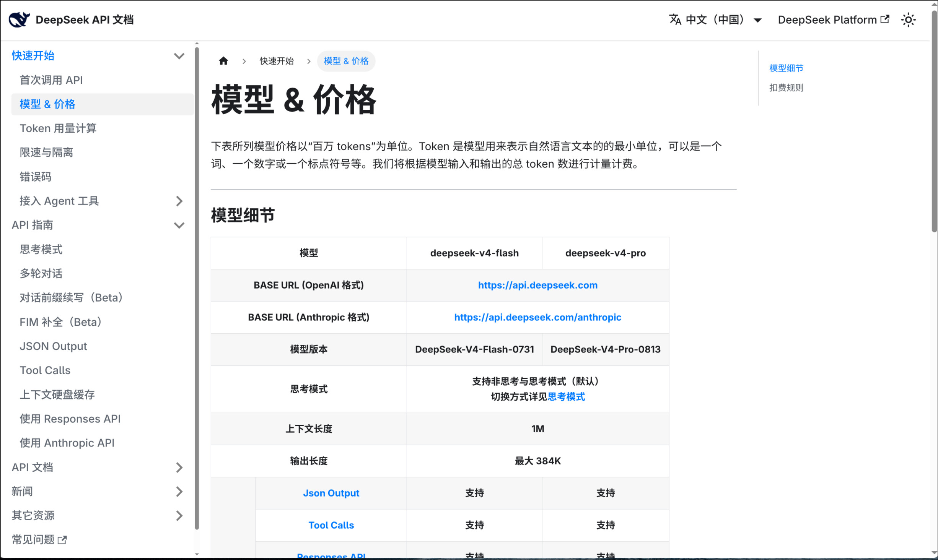Expand the API 文档 sidebar section
The width and height of the screenshot is (938, 560).
179,467
